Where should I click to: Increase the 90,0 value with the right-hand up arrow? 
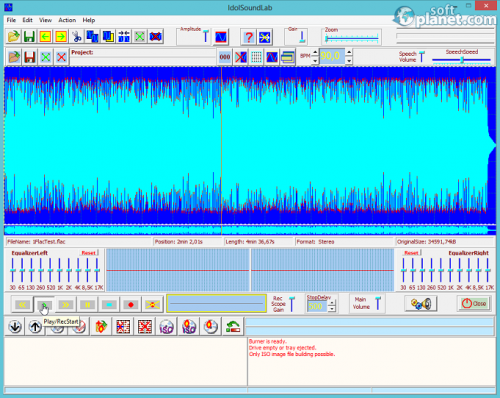point(349,52)
